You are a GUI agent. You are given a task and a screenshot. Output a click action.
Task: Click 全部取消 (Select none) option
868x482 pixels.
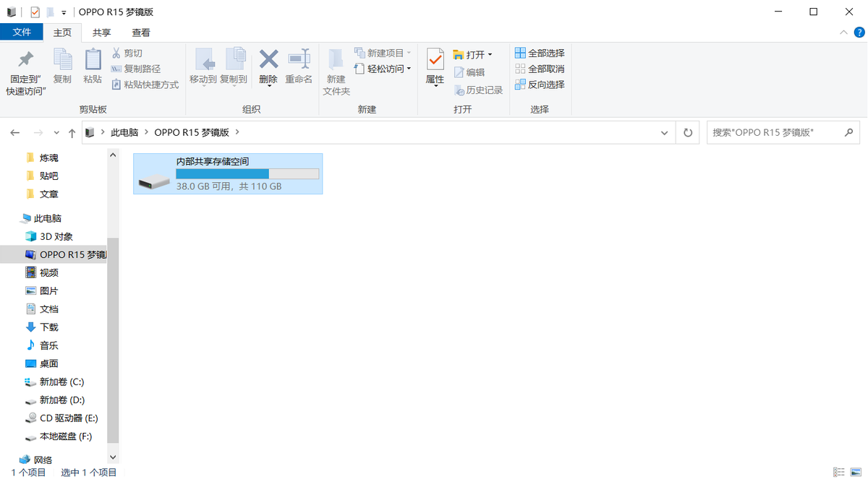[x=539, y=69]
